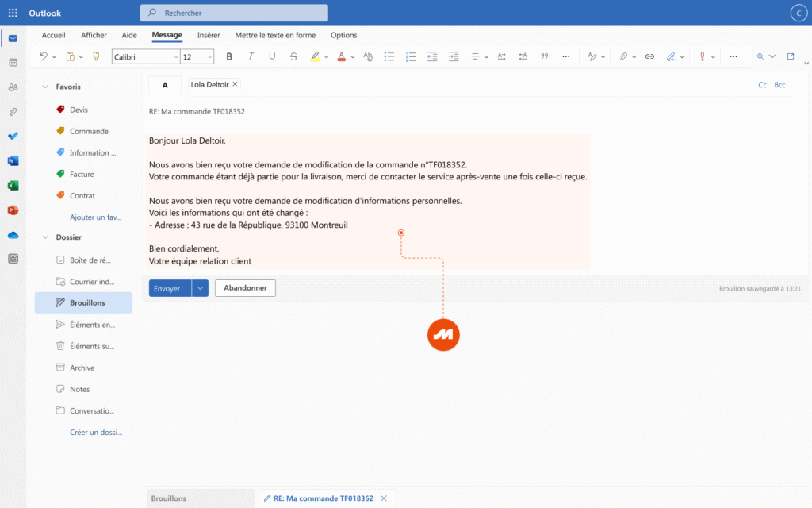Viewport: 812px width, 508px height.
Task: Open the Outlook Calendar from the left rail
Action: tap(12, 63)
